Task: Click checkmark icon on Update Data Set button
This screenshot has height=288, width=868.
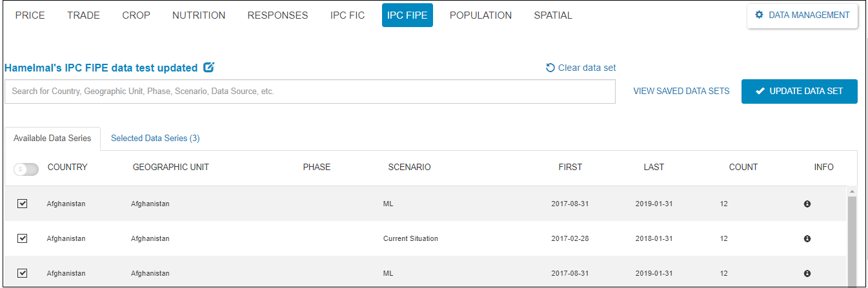Action: 760,91
